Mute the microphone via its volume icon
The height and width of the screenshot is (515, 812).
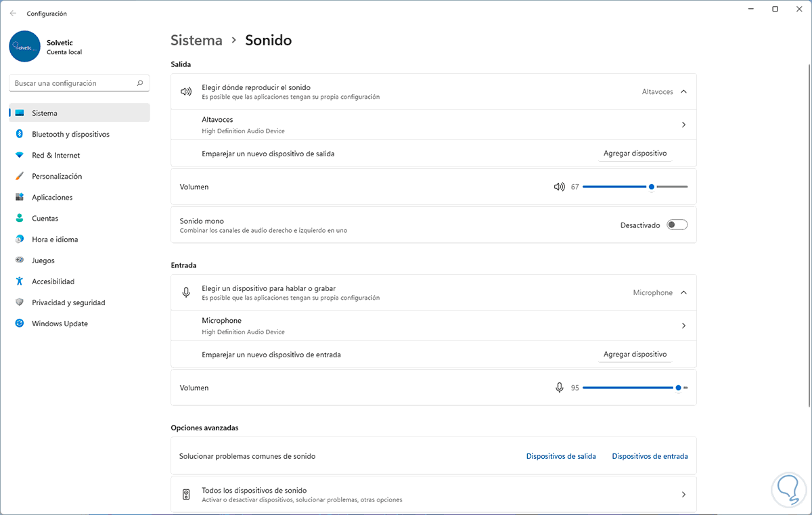(x=559, y=388)
